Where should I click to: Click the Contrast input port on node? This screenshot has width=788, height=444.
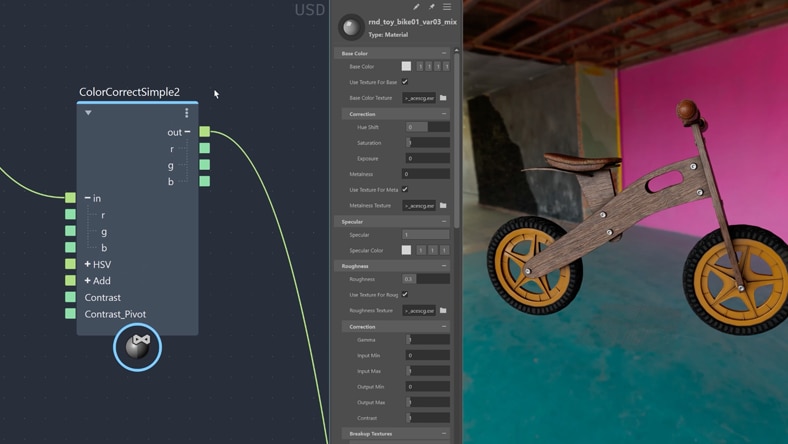coord(70,297)
